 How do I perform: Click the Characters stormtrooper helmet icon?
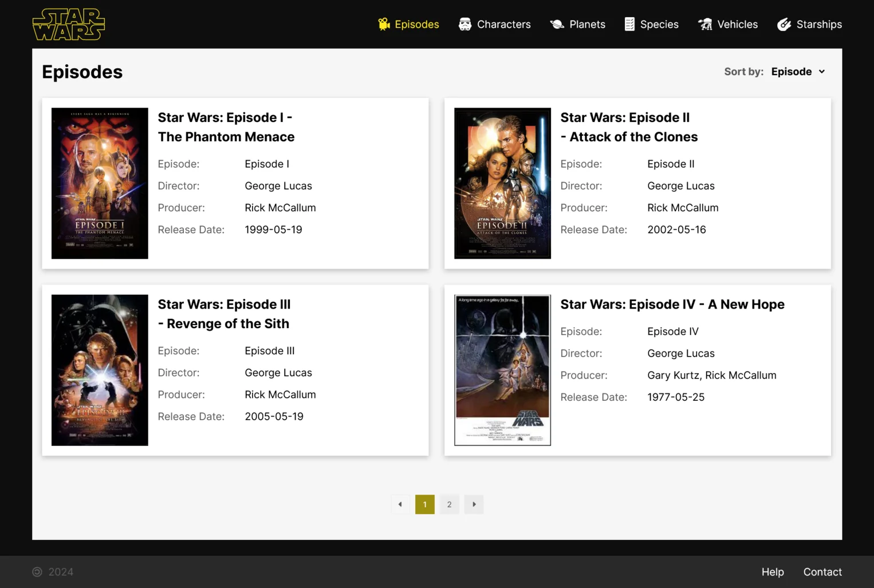pyautogui.click(x=465, y=24)
